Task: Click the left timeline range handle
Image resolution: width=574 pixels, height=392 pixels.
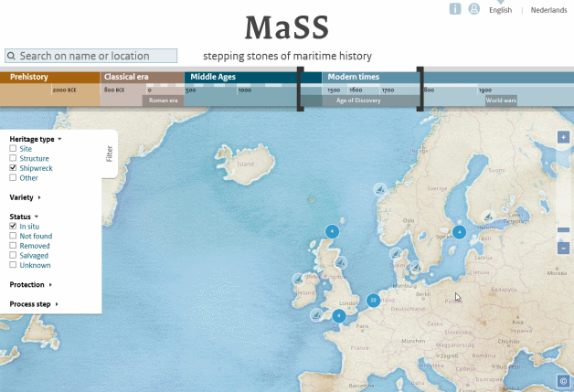Action: [x=300, y=90]
